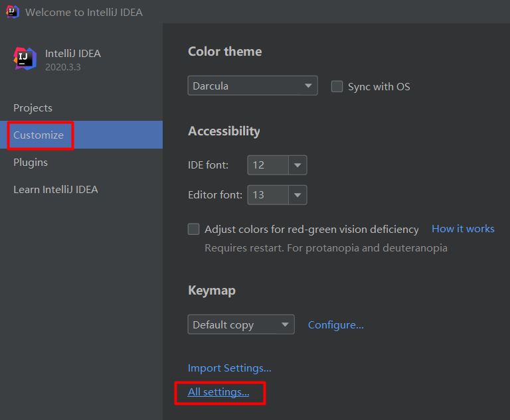510x420 pixels.
Task: Expand the Editor font size dropdown arrow
Action: point(297,195)
